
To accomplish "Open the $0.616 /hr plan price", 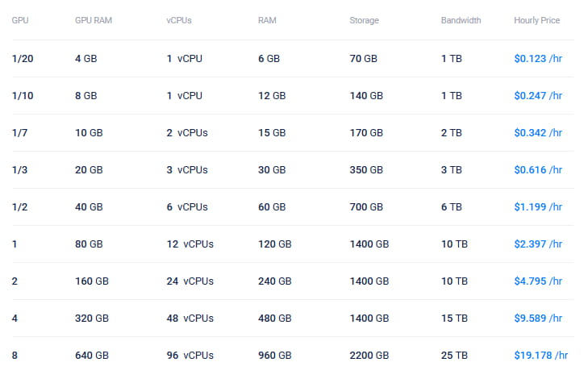I will pyautogui.click(x=537, y=169).
